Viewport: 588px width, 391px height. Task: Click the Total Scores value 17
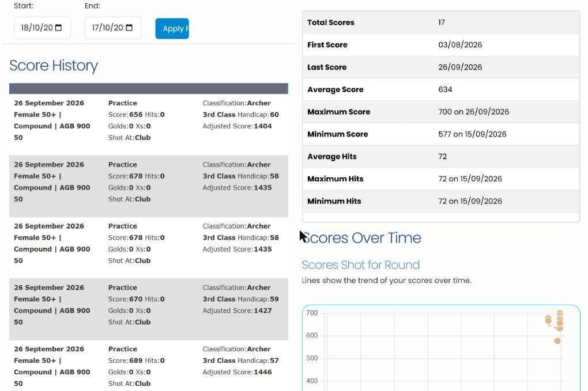tap(442, 22)
